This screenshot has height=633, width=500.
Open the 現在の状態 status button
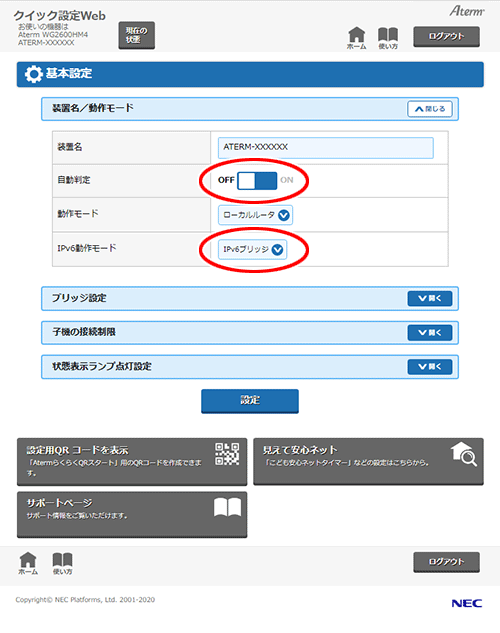(136, 35)
